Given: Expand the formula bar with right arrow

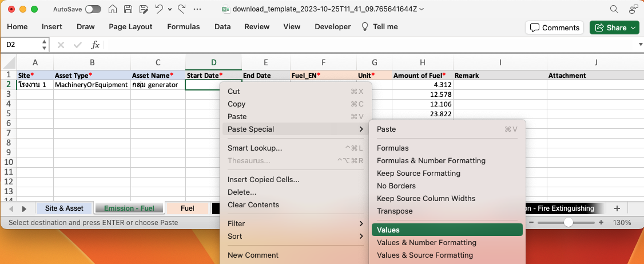Looking at the screenshot, I should (640, 45).
